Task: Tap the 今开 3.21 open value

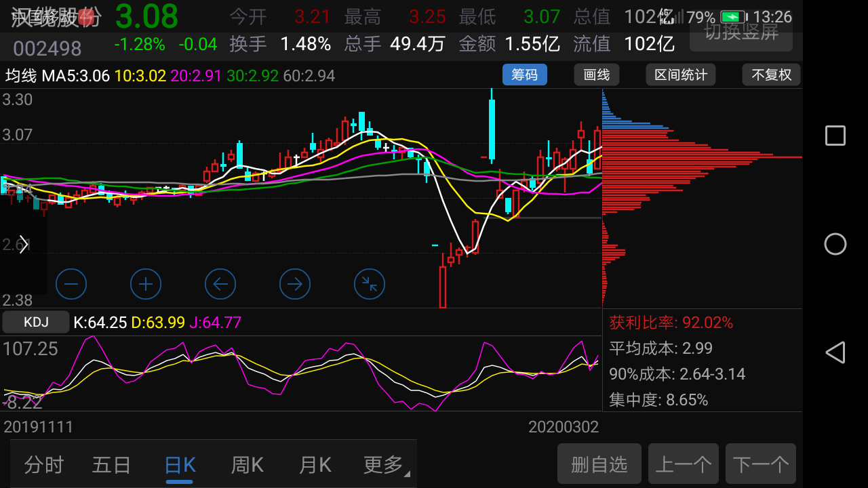Action: tap(280, 17)
